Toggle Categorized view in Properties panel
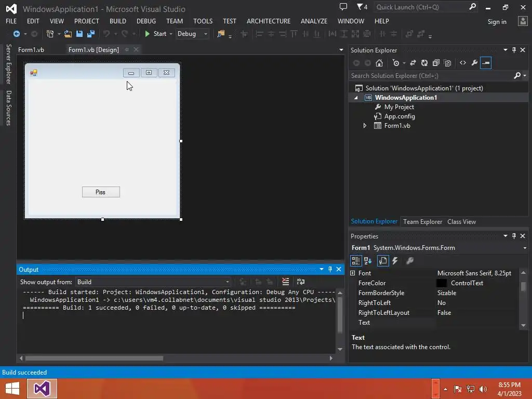This screenshot has height=399, width=532. tap(355, 261)
